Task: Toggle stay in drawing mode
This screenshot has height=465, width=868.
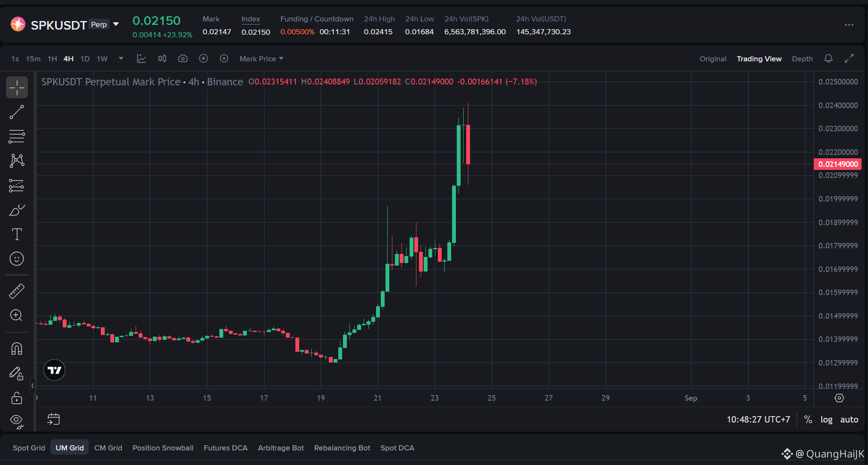Action: pos(17,373)
